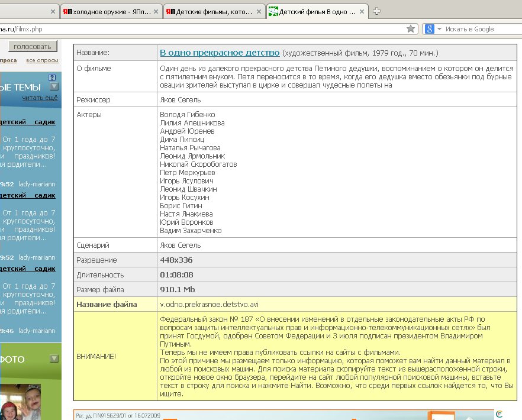Click the bookmark star in address bar

(411, 29)
